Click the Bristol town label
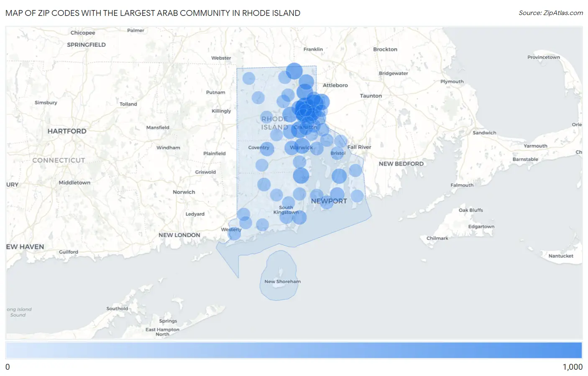 tap(338, 153)
